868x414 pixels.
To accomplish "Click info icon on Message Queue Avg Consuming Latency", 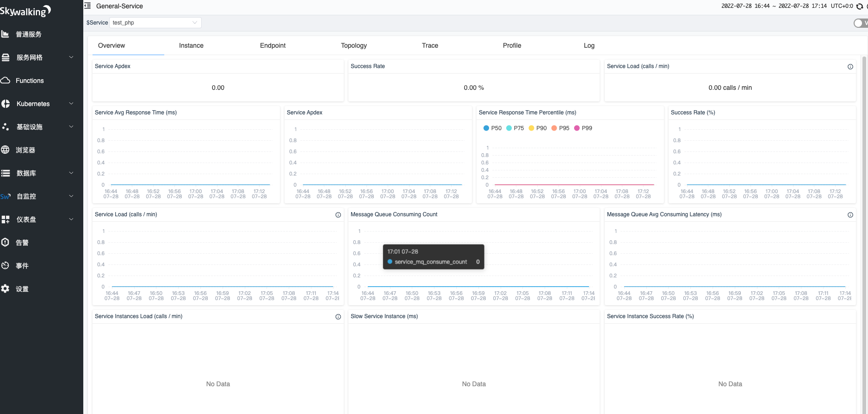I will tap(850, 215).
